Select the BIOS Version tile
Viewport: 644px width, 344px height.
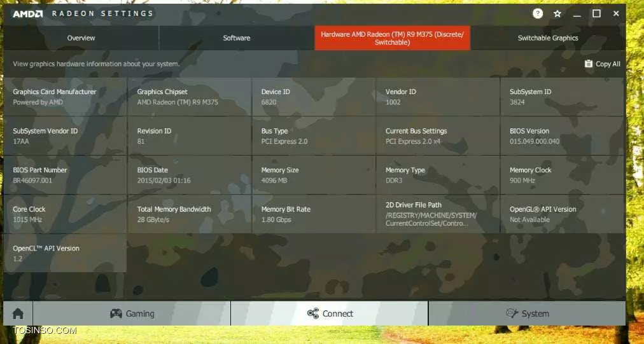coord(563,136)
